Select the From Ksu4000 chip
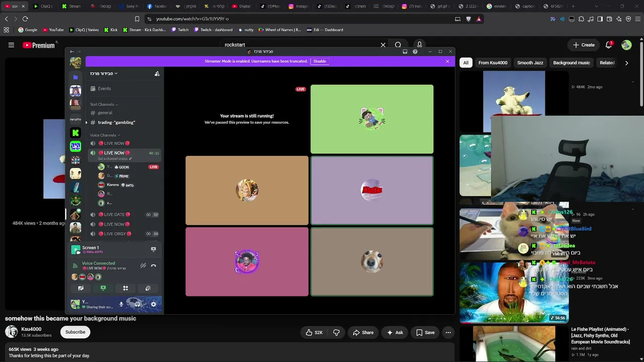The width and height of the screenshot is (644, 362). point(493,63)
